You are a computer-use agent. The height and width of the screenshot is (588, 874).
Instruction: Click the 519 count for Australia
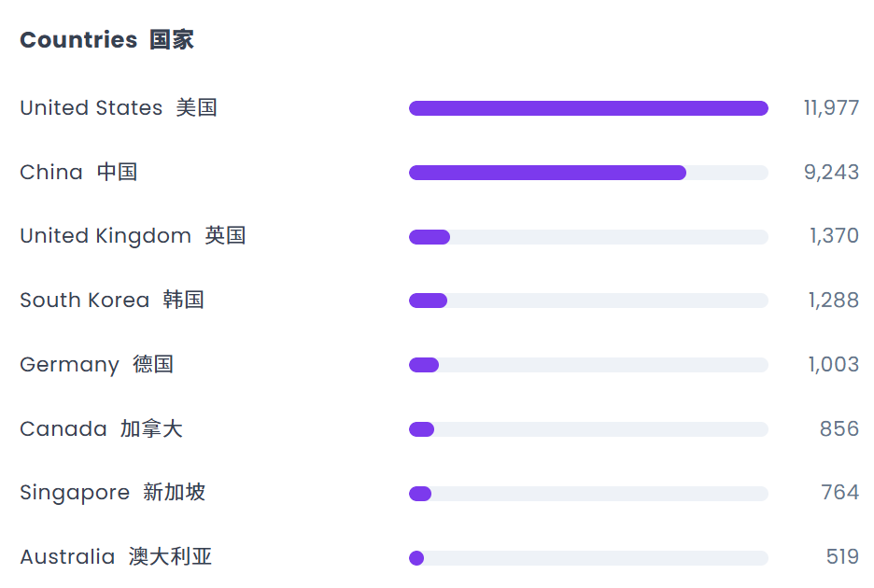[842, 557]
